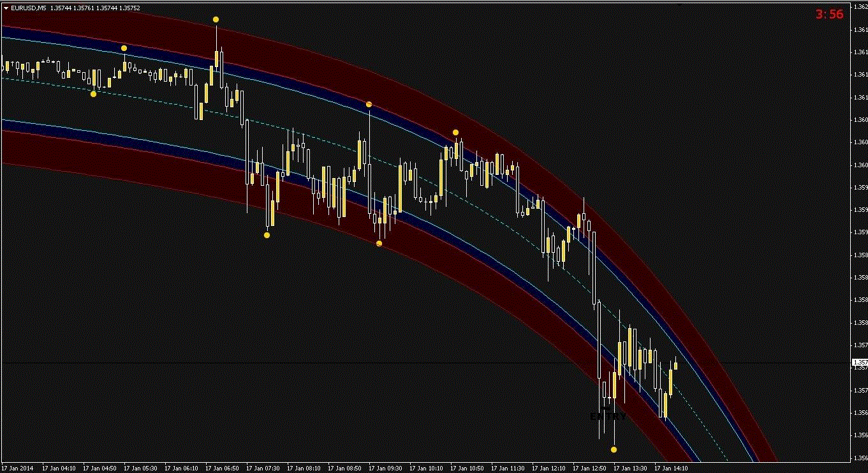Select the yellow dot below the ENTRY label
Viewport: 868px width, 473px height.
coord(614,449)
